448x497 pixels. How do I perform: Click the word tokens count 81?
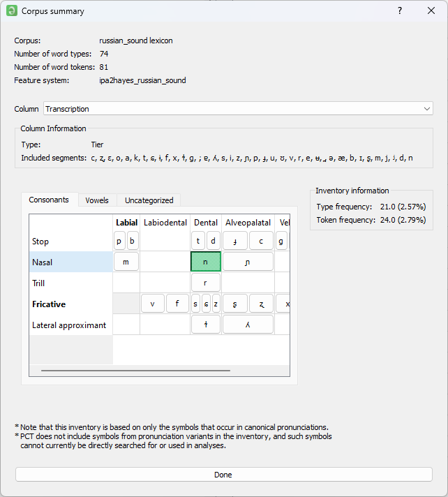(x=103, y=67)
